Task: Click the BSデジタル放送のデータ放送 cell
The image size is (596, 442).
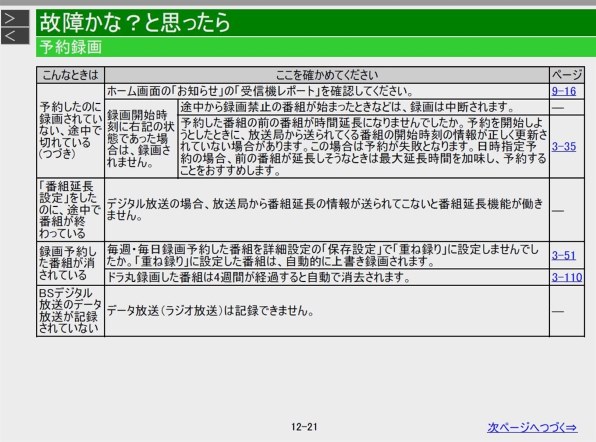Action: pos(70,311)
